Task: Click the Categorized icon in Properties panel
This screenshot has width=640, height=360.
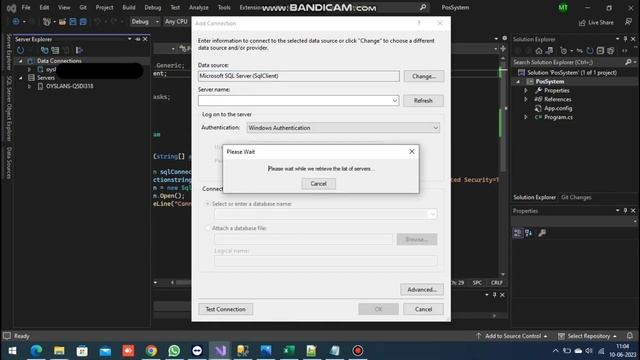Action: point(518,233)
